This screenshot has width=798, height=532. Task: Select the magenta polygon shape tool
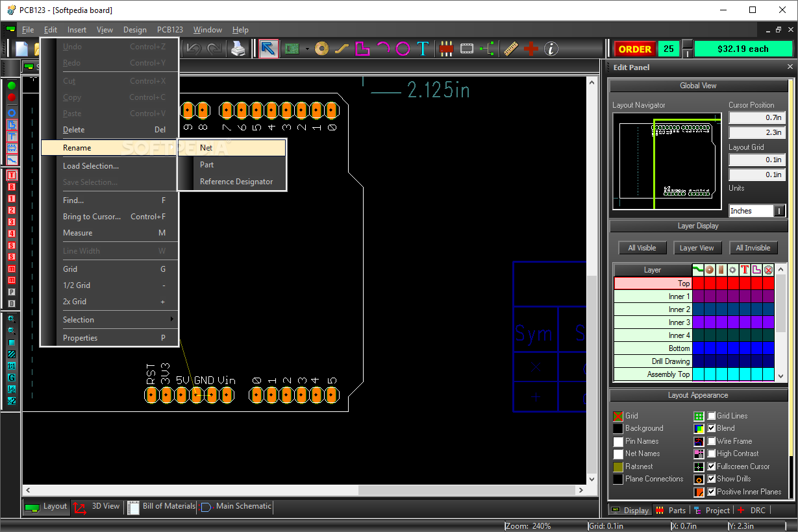click(362, 49)
